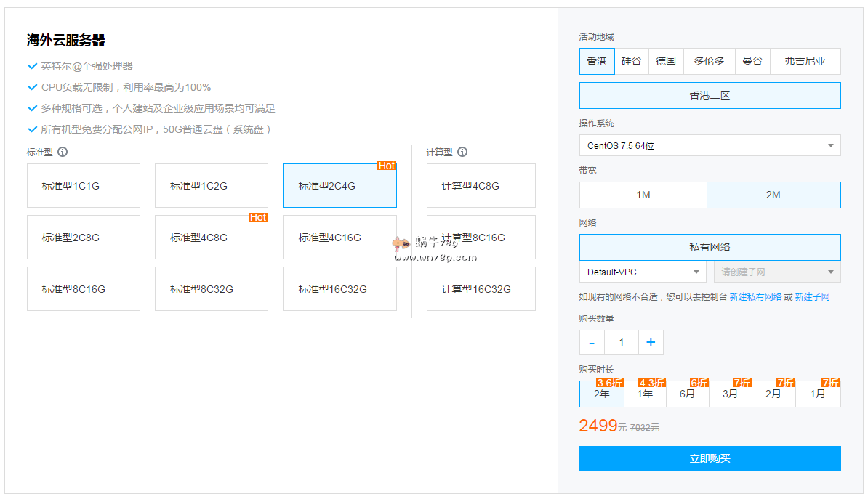This screenshot has height=499, width=868.
Task: Click info icon next to 标准型 heading
Action: click(x=63, y=153)
